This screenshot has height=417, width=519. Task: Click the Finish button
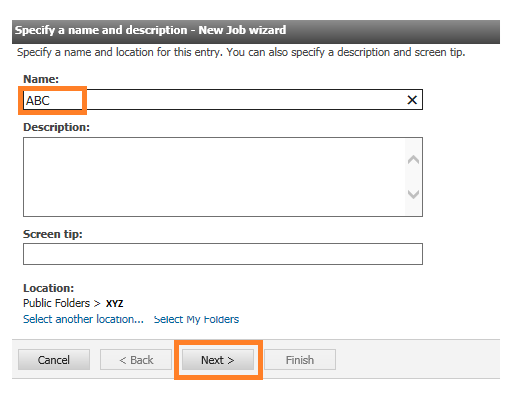300,360
